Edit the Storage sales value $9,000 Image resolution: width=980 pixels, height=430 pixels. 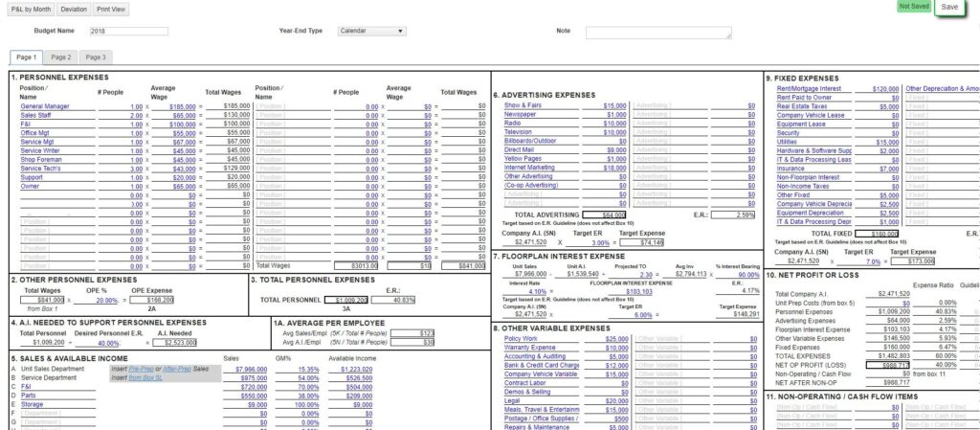(245, 404)
